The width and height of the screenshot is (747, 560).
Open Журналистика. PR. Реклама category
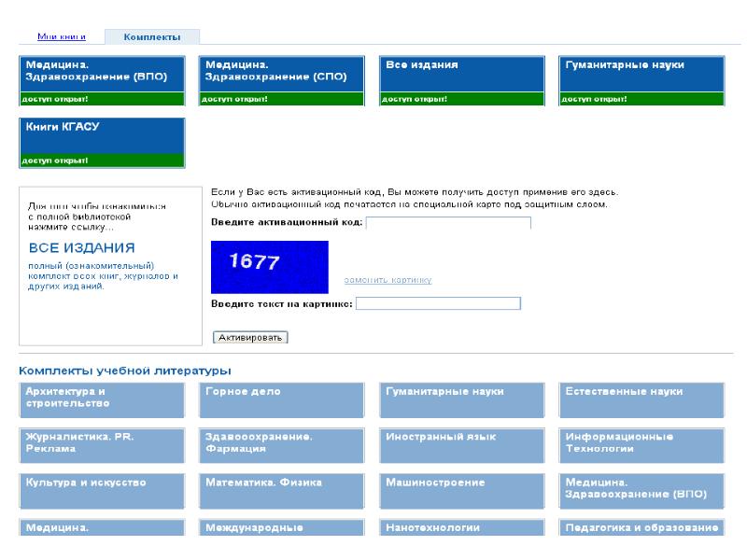(102, 444)
